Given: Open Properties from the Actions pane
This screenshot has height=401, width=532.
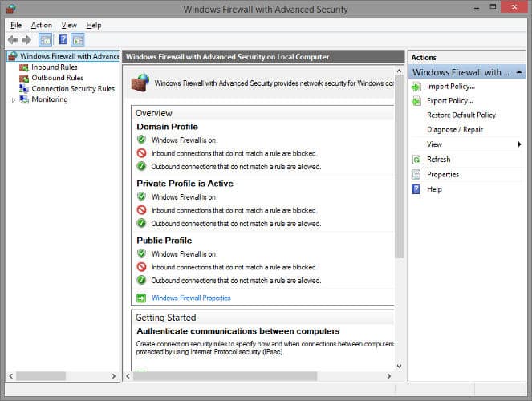Looking at the screenshot, I should [443, 175].
